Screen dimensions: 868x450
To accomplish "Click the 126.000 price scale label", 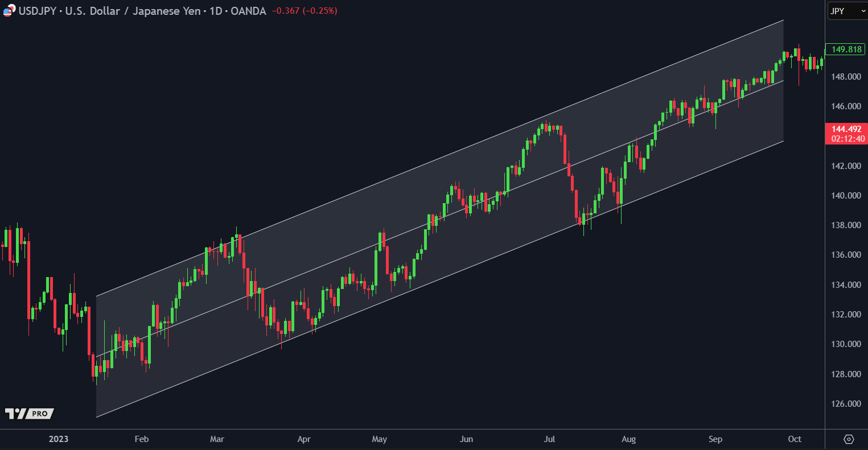I will click(x=846, y=404).
